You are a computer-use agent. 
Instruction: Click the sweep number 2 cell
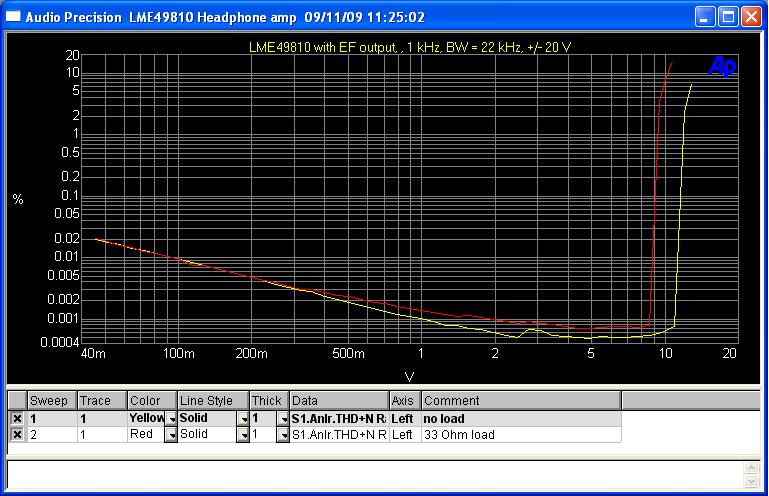coord(52,435)
